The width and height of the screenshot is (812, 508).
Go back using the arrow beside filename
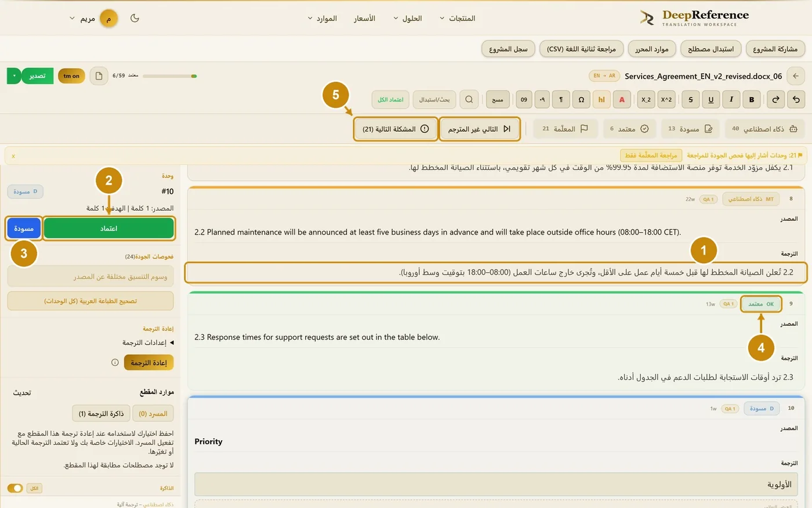(x=796, y=76)
